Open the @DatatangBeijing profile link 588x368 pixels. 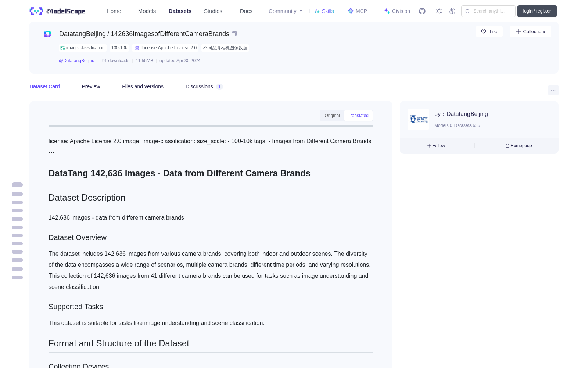(x=76, y=61)
